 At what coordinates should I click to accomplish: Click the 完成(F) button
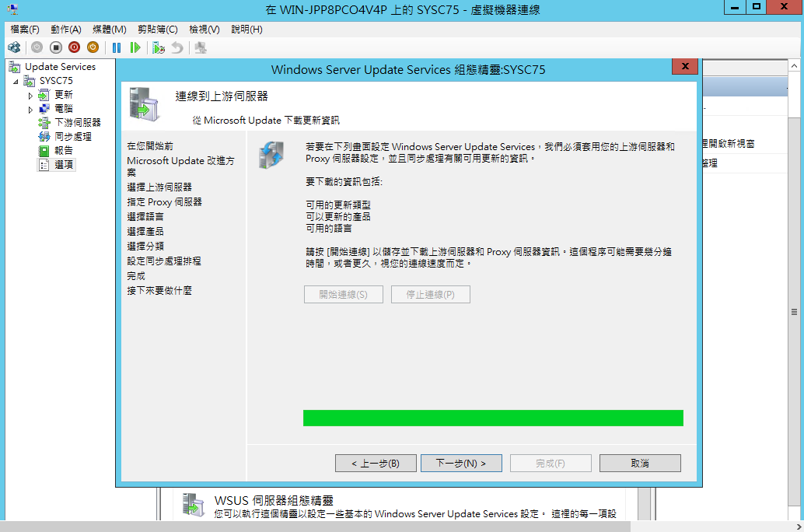pyautogui.click(x=551, y=464)
